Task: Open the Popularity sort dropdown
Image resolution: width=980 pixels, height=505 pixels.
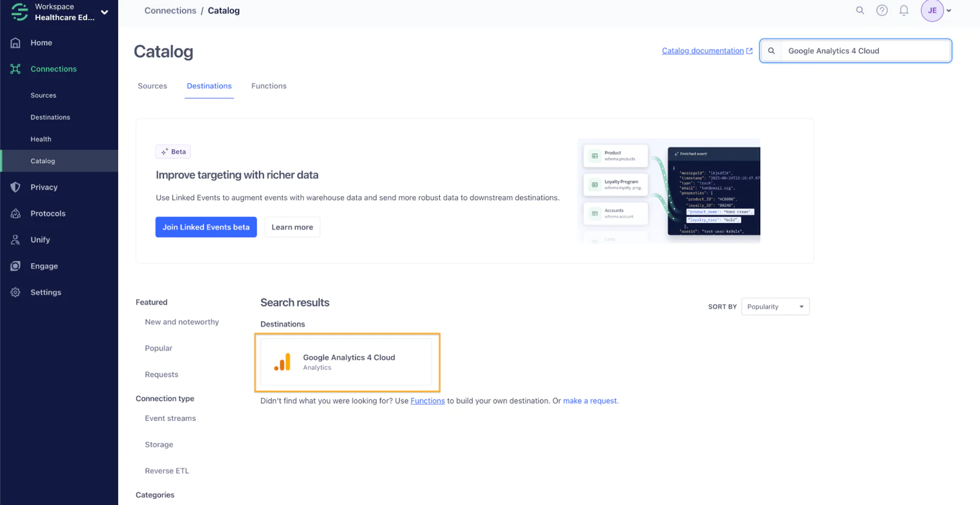Action: point(775,306)
